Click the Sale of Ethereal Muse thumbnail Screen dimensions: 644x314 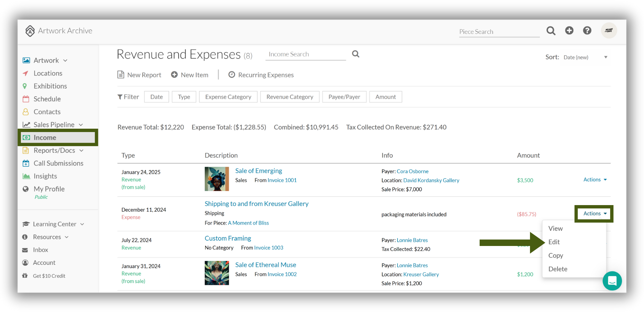[217, 273]
